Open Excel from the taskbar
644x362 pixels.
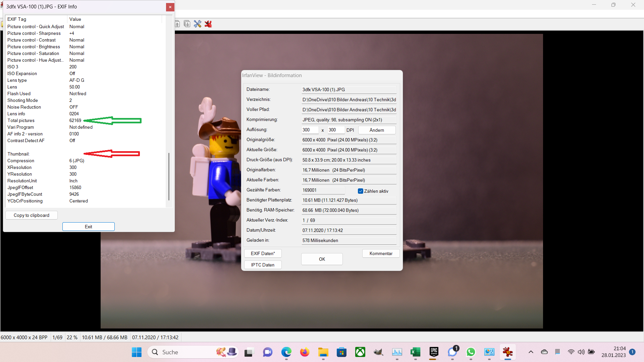point(416,352)
